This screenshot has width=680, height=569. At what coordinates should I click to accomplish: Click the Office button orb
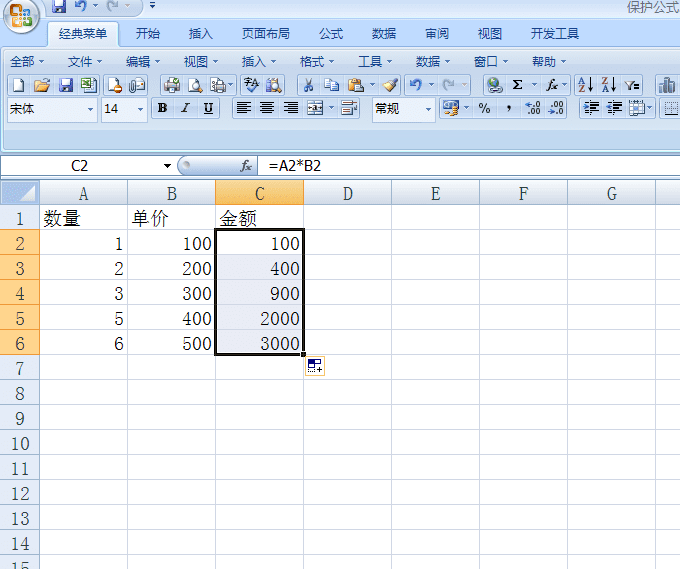[21, 16]
